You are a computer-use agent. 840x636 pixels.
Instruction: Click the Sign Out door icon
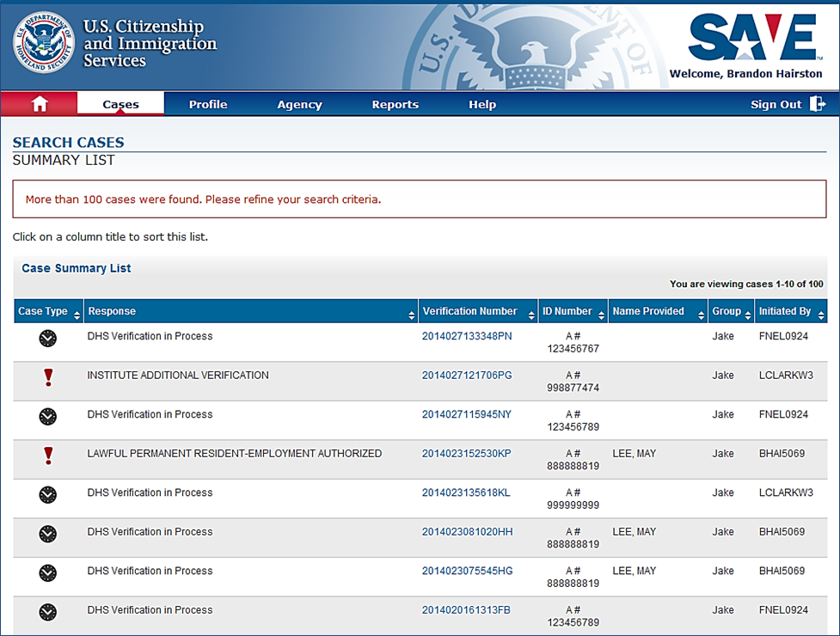click(818, 103)
